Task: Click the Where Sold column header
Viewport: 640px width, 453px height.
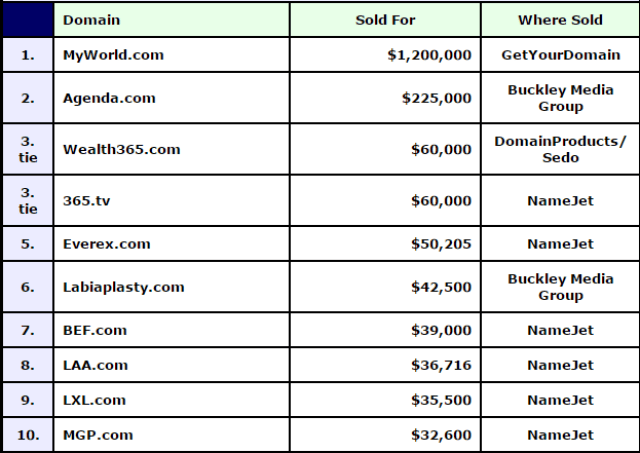Action: click(560, 20)
